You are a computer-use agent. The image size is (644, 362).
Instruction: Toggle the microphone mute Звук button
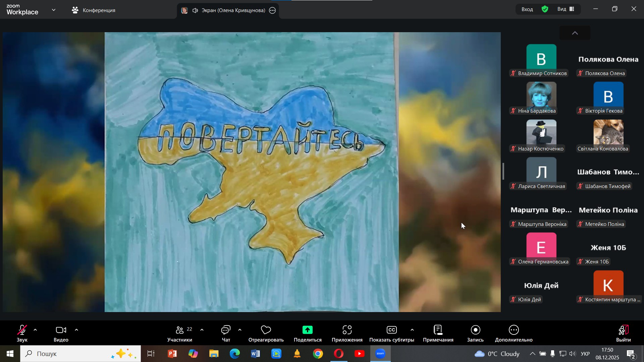coord(22,330)
